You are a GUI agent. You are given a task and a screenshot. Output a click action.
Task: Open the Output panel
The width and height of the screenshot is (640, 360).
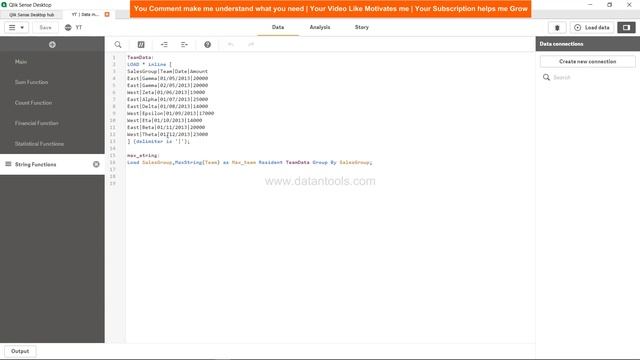click(x=20, y=351)
